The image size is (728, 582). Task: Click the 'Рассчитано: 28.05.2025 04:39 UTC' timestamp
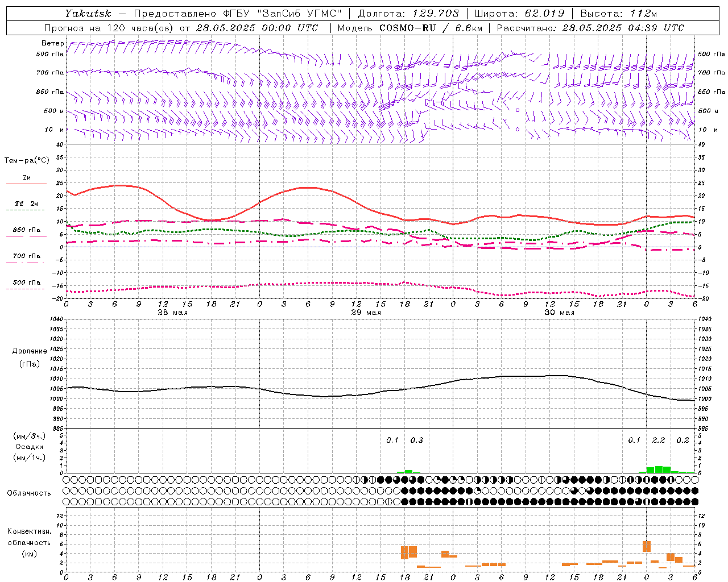[x=590, y=28]
